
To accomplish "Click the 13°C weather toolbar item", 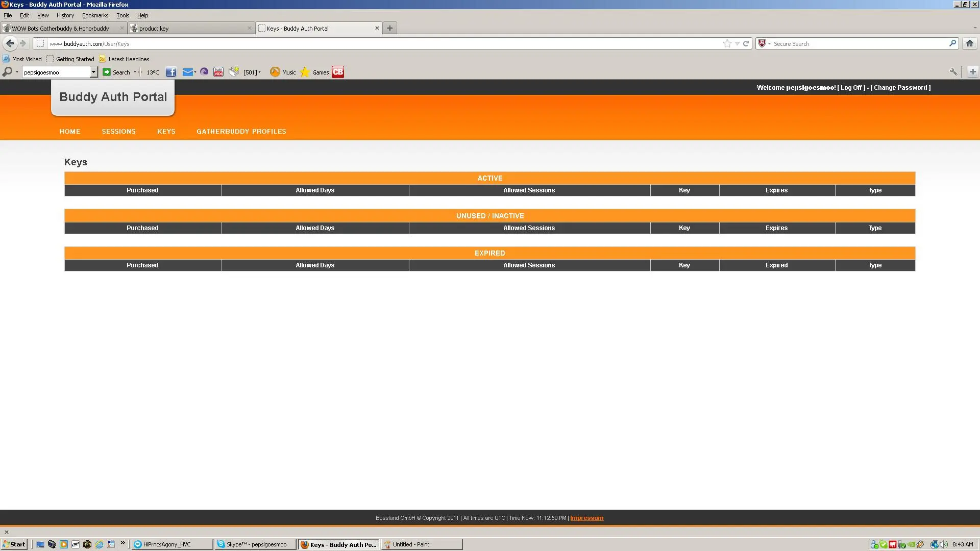I will pyautogui.click(x=153, y=72).
